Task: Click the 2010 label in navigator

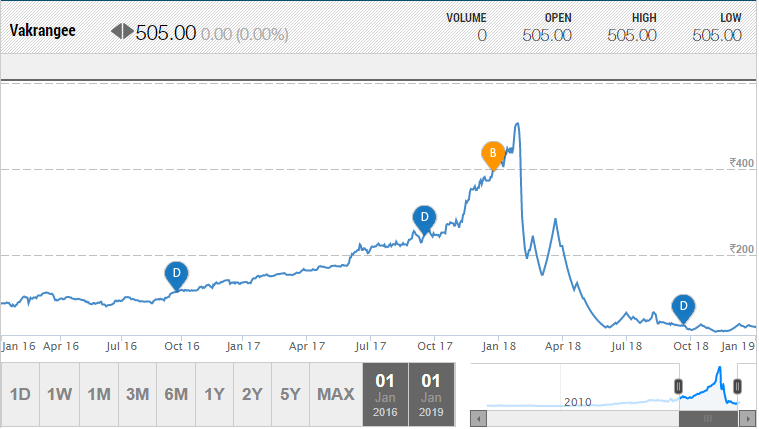Action: pyautogui.click(x=578, y=402)
